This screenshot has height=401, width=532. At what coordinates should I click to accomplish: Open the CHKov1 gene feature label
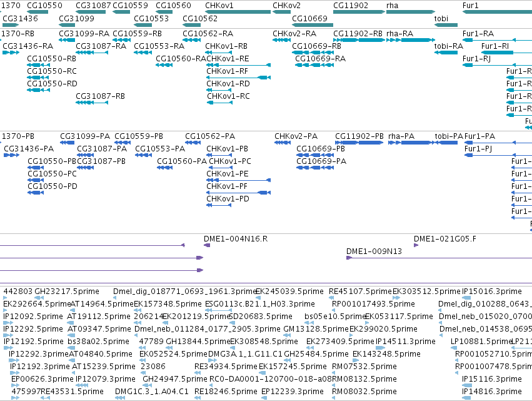pyautogui.click(x=219, y=6)
